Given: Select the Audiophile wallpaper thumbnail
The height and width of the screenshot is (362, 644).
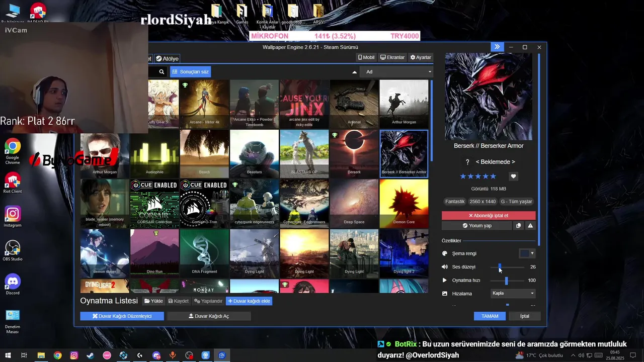Looking at the screenshot, I should 154,154.
